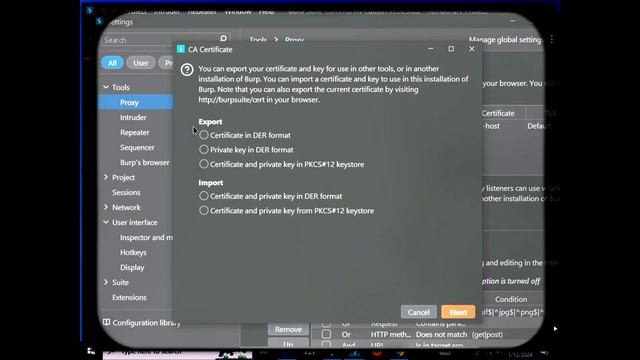Open the Configuration library
The height and width of the screenshot is (360, 640).
click(x=146, y=323)
